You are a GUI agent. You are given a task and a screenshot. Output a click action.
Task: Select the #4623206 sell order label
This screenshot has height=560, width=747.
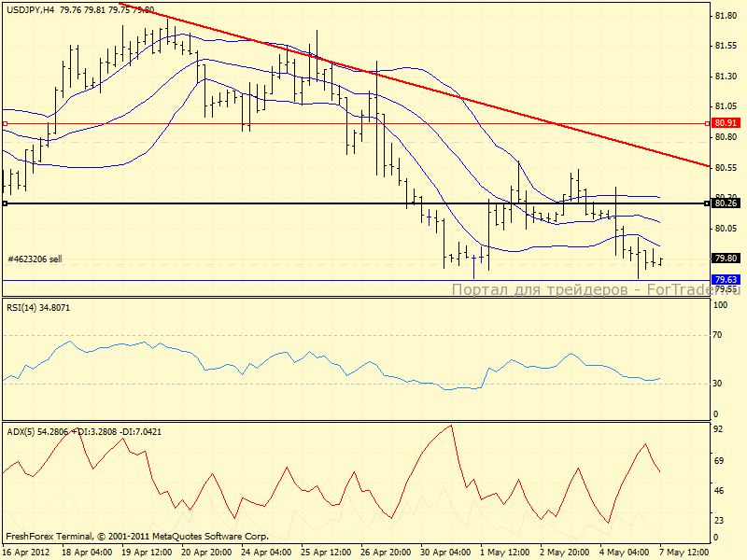35,259
